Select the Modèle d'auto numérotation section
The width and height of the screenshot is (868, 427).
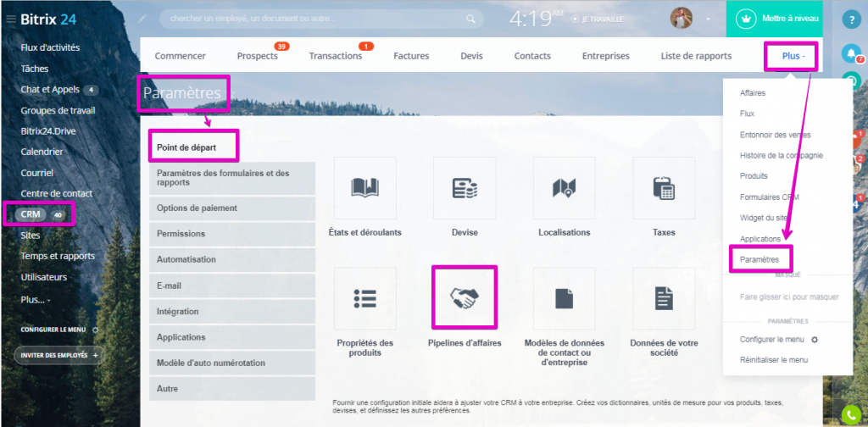pyautogui.click(x=232, y=363)
